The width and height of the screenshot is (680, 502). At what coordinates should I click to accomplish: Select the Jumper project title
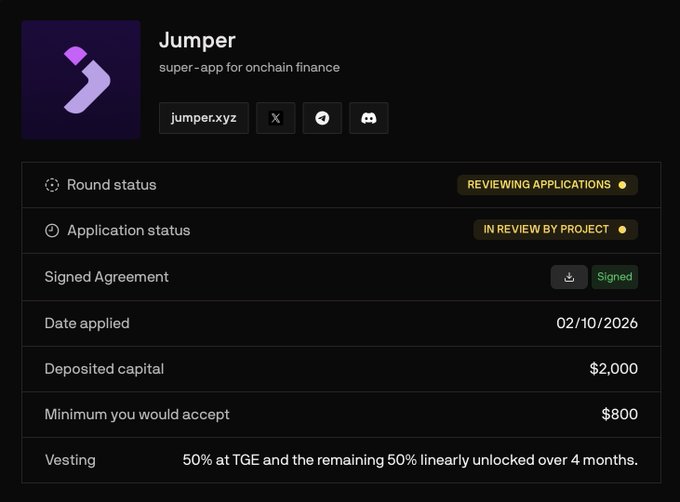pyautogui.click(x=197, y=41)
